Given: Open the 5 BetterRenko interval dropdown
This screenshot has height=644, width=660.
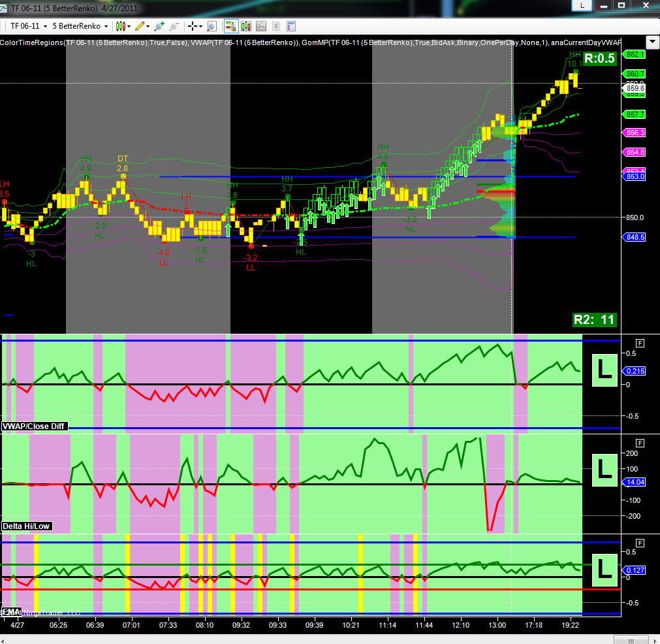Looking at the screenshot, I should click(80, 26).
